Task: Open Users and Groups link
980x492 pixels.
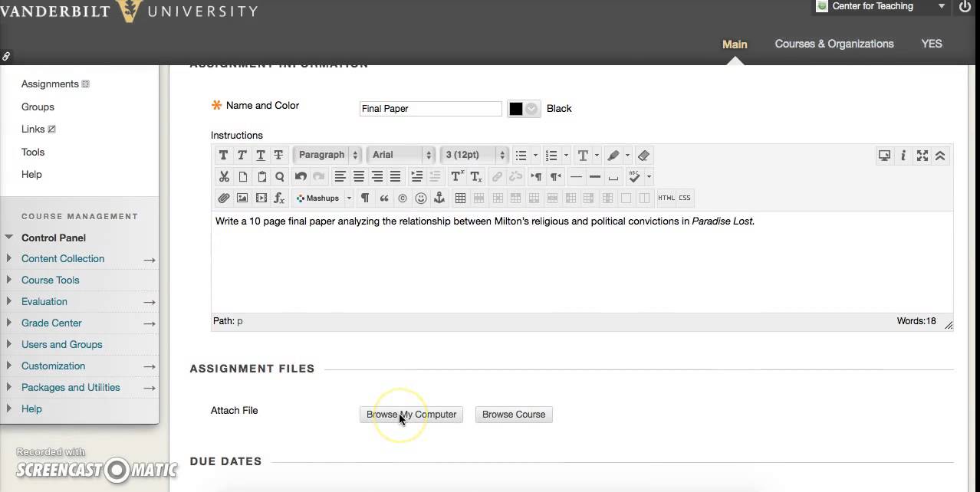Action: pyautogui.click(x=62, y=344)
